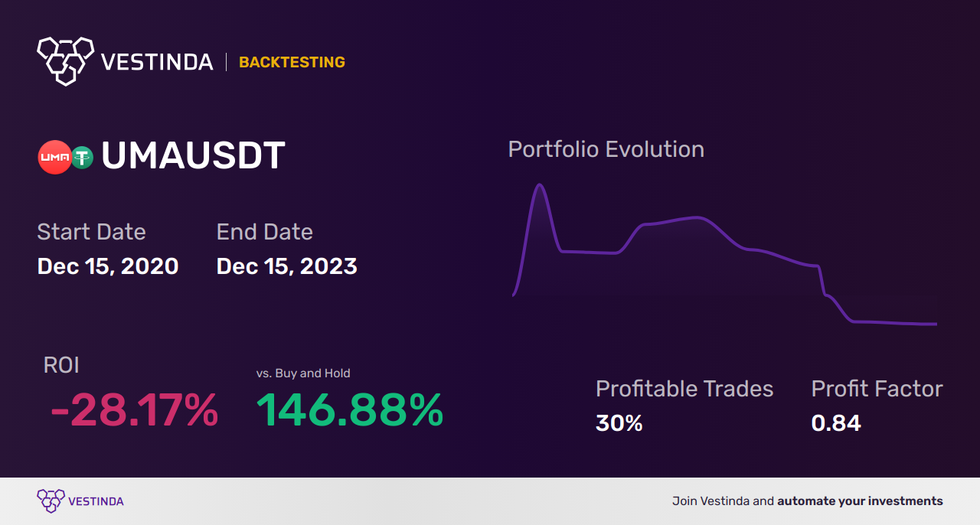Click the VESTINDA wordmark in header

[x=157, y=62]
